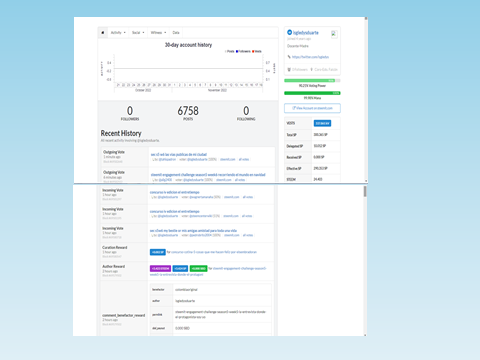Image resolution: width=480 pixels, height=360 pixels.
Task: Open the Data tab
Action: coord(176,33)
